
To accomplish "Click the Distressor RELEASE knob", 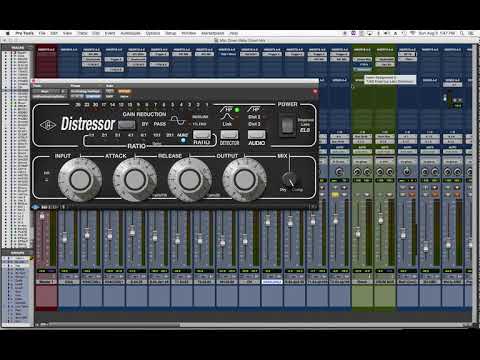I will (190, 180).
